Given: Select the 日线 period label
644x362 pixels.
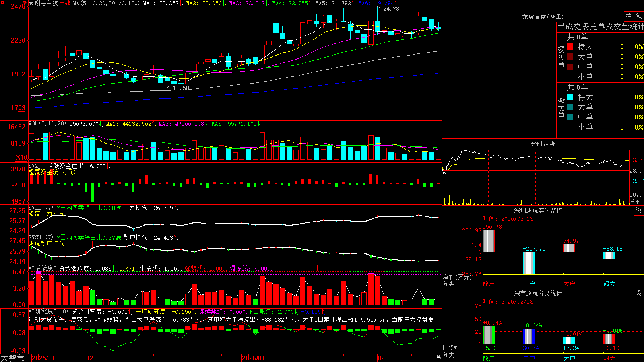Looking at the screenshot, I should [x=65, y=3].
